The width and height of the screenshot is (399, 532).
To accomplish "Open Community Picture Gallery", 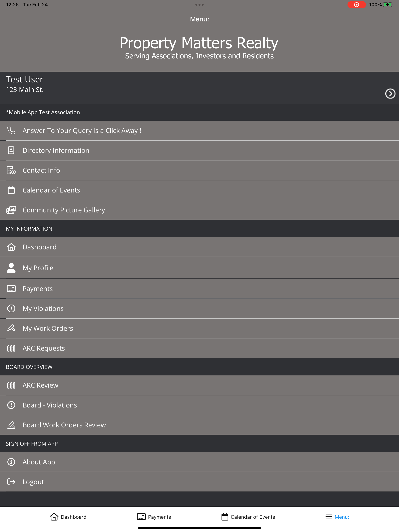I will point(199,210).
